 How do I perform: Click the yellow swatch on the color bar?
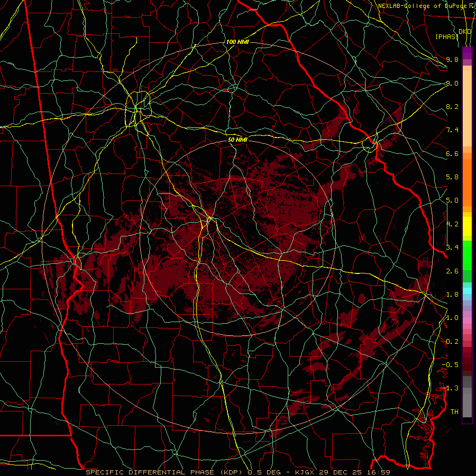pos(467,226)
